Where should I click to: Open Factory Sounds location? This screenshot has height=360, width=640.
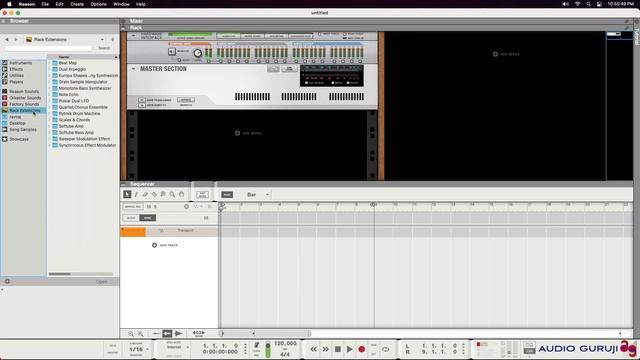tap(24, 104)
